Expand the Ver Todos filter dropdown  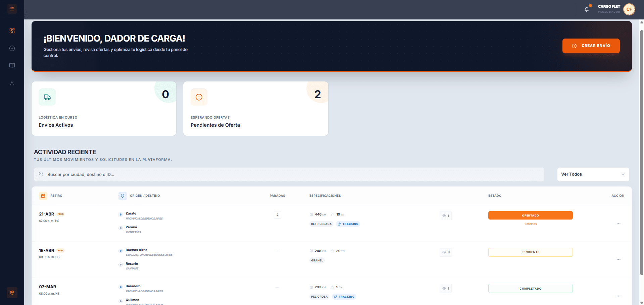pos(593,174)
